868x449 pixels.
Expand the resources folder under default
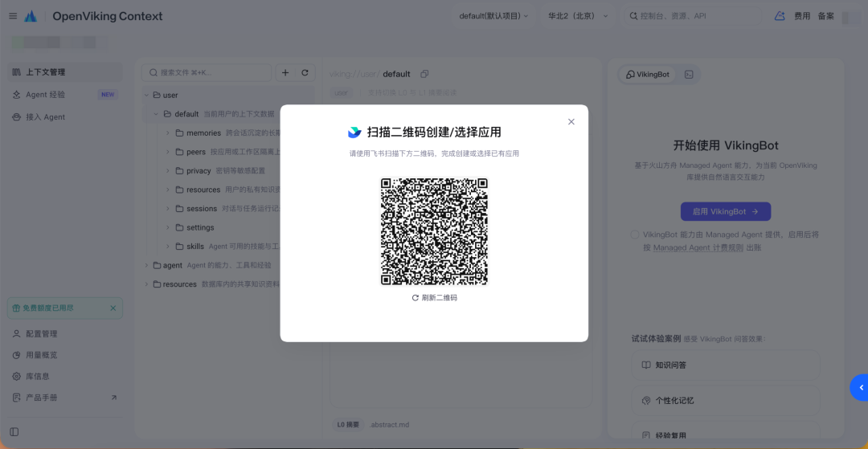point(168,190)
